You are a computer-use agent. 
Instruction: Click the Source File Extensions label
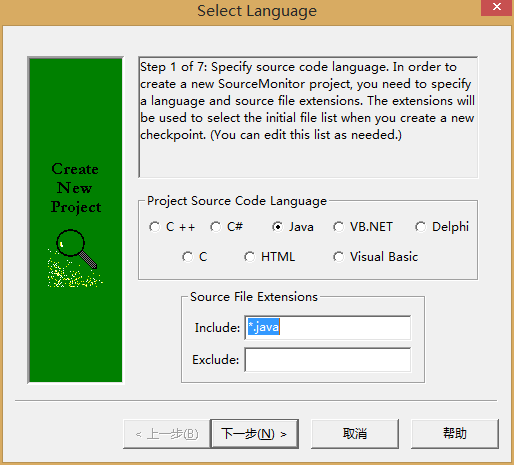[254, 297]
